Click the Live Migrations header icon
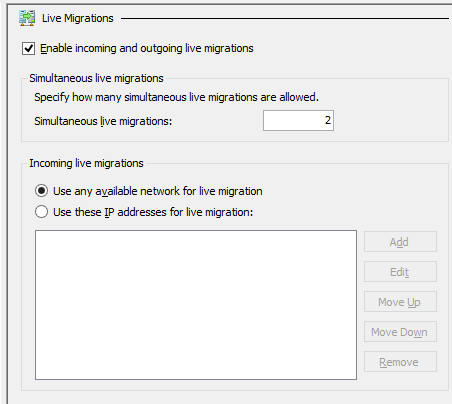The width and height of the screenshot is (452, 404). coord(27,18)
